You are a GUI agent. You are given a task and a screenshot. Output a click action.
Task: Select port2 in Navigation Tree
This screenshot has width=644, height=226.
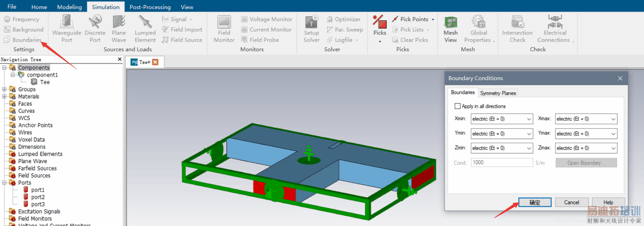click(x=38, y=197)
